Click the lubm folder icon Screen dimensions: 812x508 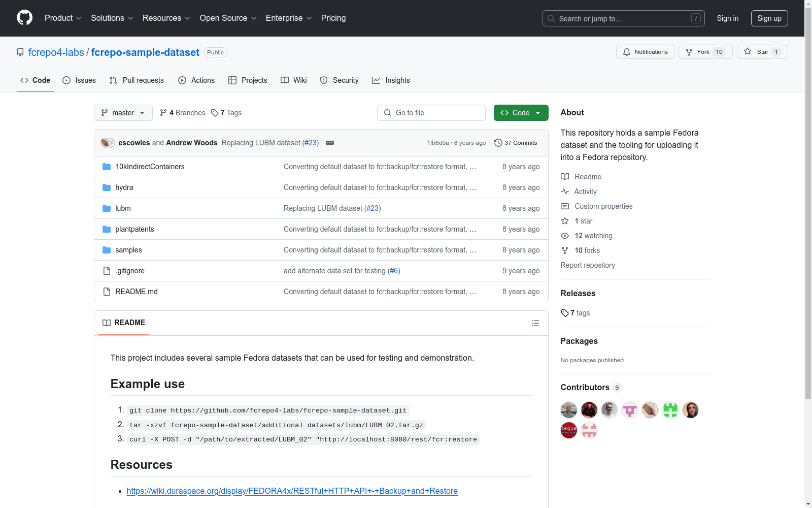(107, 208)
